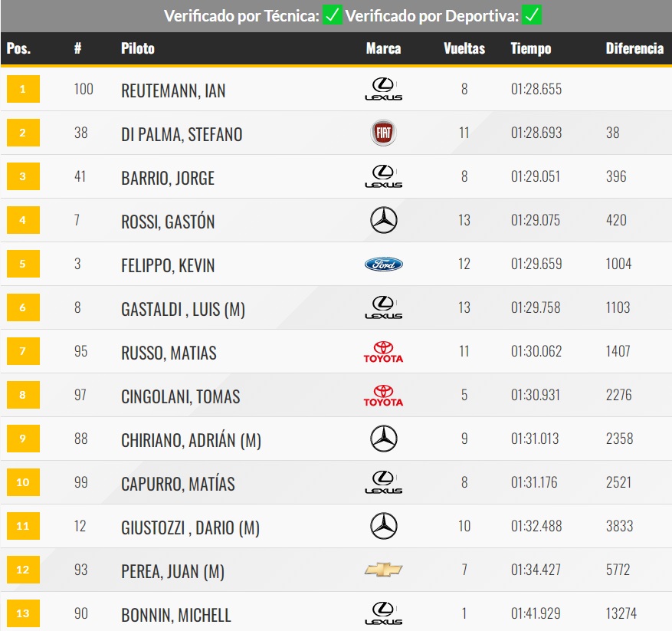The height and width of the screenshot is (631, 672).
Task: Click the Mercedes logo next to Chiriano
Action: point(383,439)
